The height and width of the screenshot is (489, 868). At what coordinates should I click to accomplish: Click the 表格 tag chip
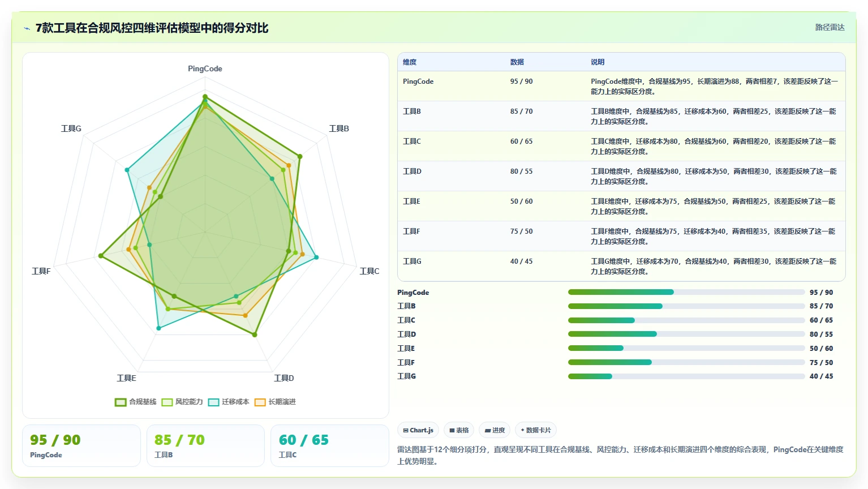459,430
